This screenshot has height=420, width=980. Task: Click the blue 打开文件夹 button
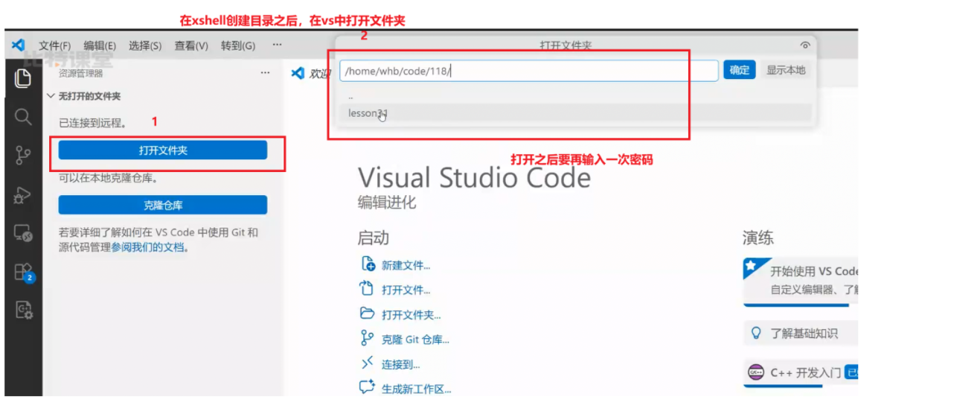(x=163, y=150)
